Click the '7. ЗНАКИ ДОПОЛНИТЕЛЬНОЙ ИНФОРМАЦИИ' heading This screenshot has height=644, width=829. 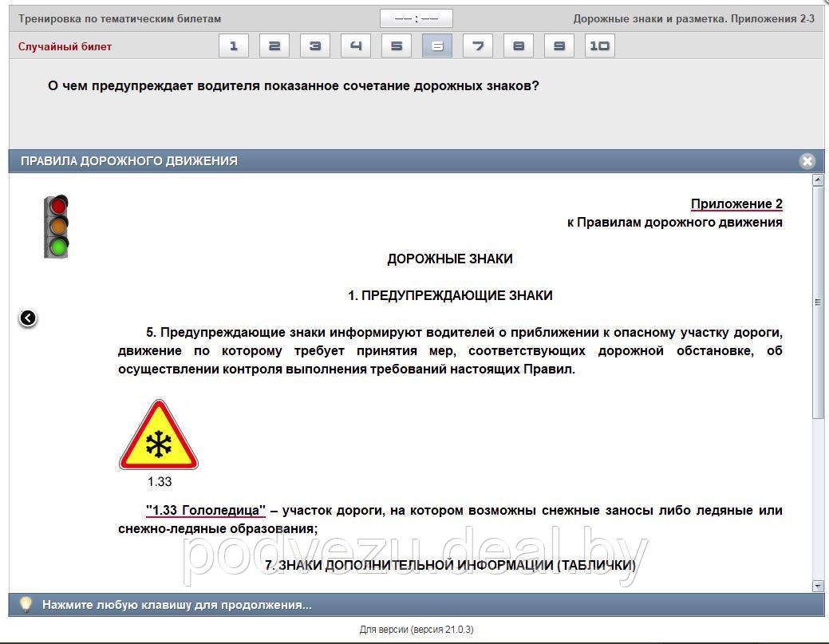tap(451, 565)
